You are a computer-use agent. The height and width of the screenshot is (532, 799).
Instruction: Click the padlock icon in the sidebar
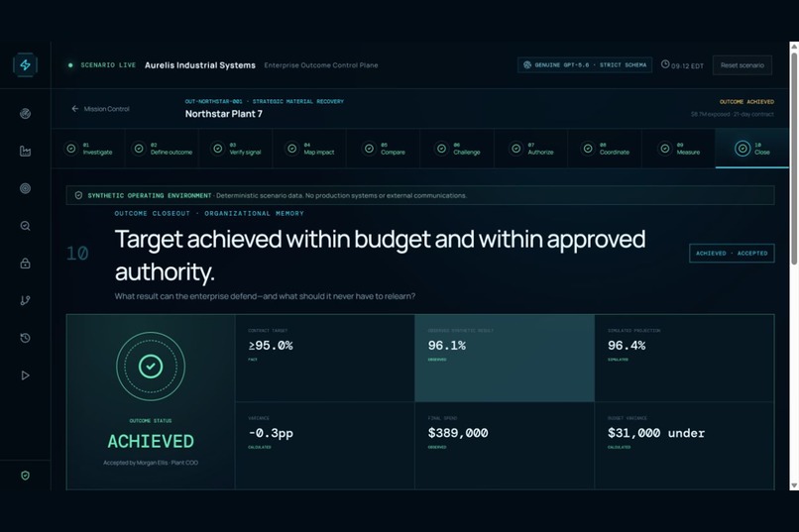(x=25, y=264)
